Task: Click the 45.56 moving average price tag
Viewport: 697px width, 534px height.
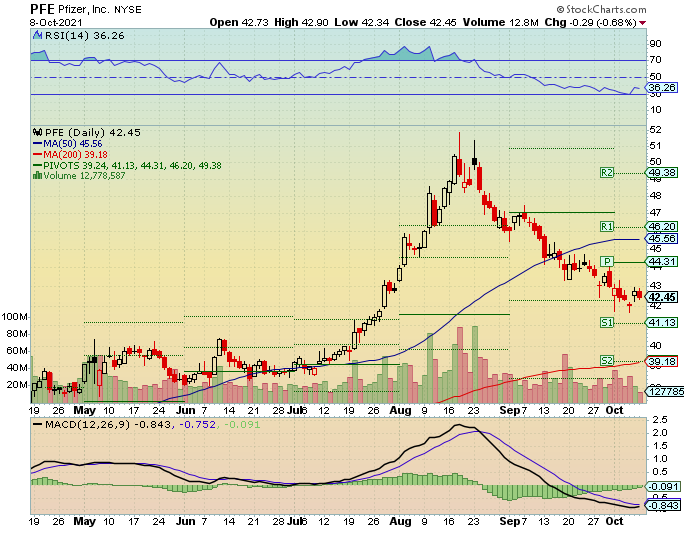Action: 662,239
